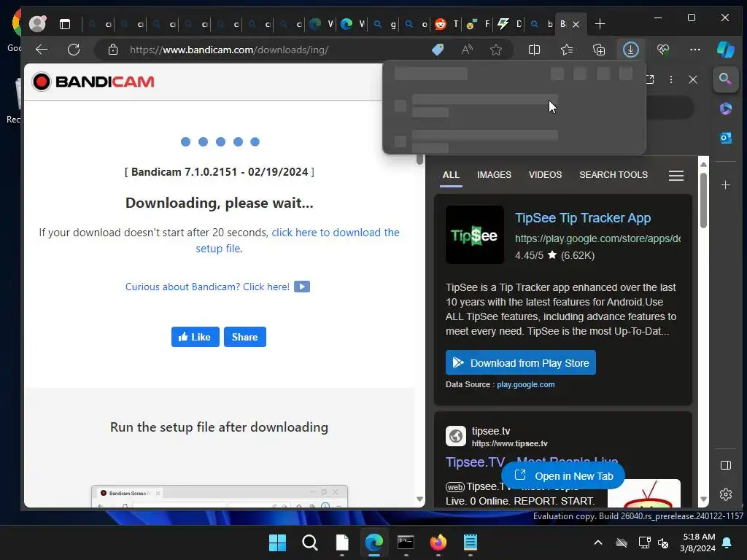Open Curious about Bandicam? Click here! link
Viewport: 747px width, 560px height.
pyautogui.click(x=207, y=287)
